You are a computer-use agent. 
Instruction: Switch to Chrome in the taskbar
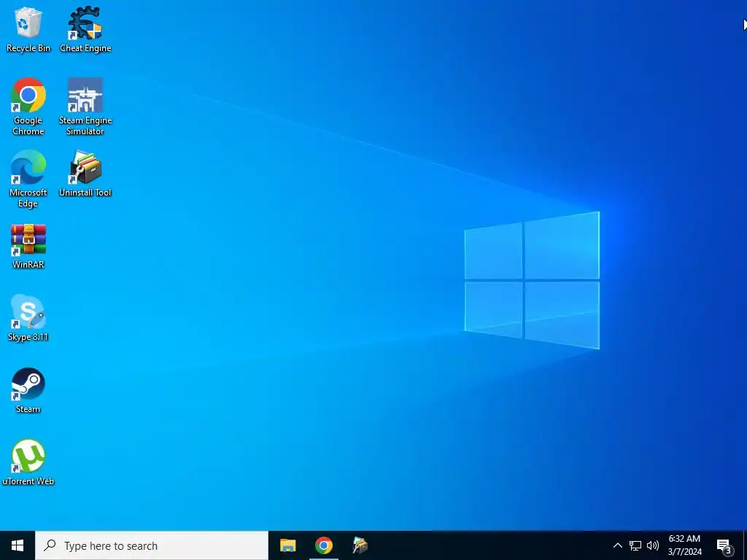323,545
